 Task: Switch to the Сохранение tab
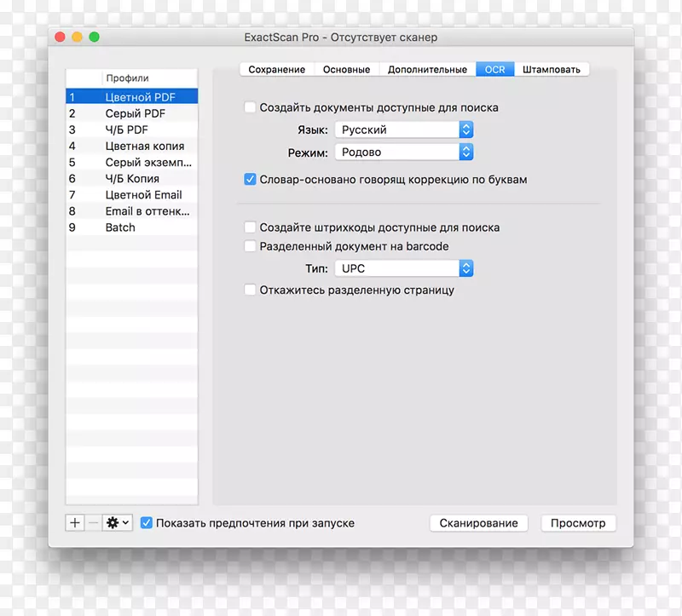click(x=276, y=70)
